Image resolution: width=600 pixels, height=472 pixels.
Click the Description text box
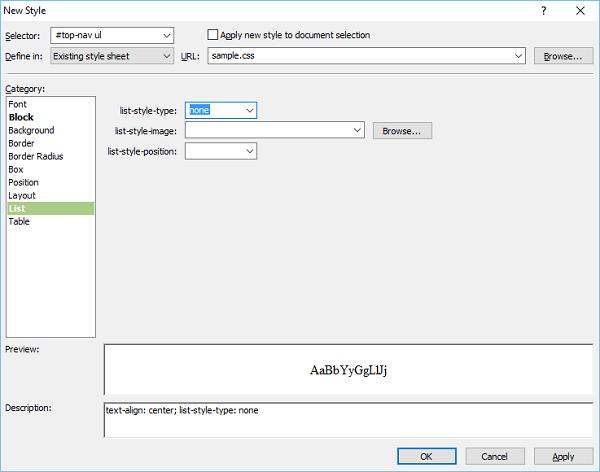click(x=348, y=420)
